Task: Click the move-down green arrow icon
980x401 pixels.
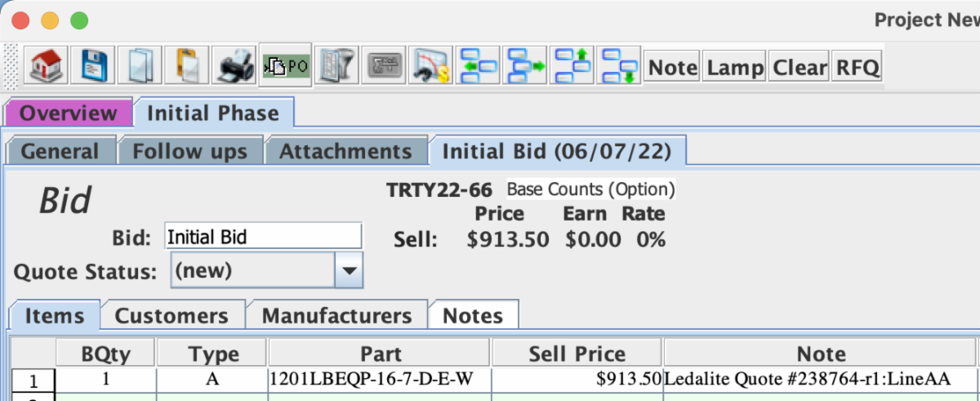Action: pyautogui.click(x=619, y=65)
